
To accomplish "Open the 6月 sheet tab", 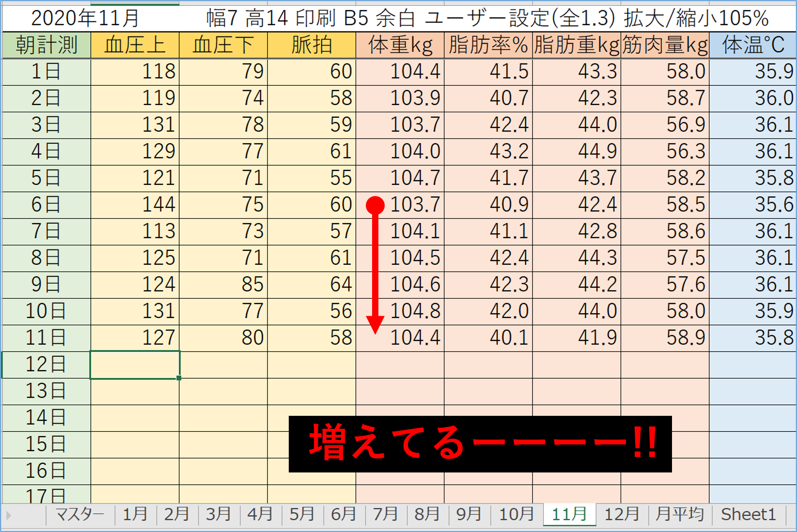I will pos(344,515).
